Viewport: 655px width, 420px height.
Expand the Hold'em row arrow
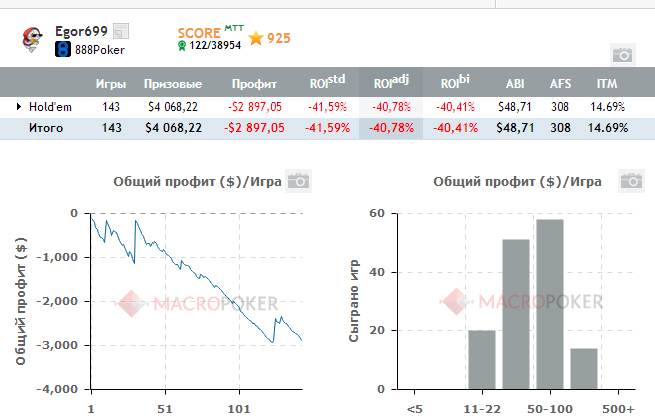point(19,106)
